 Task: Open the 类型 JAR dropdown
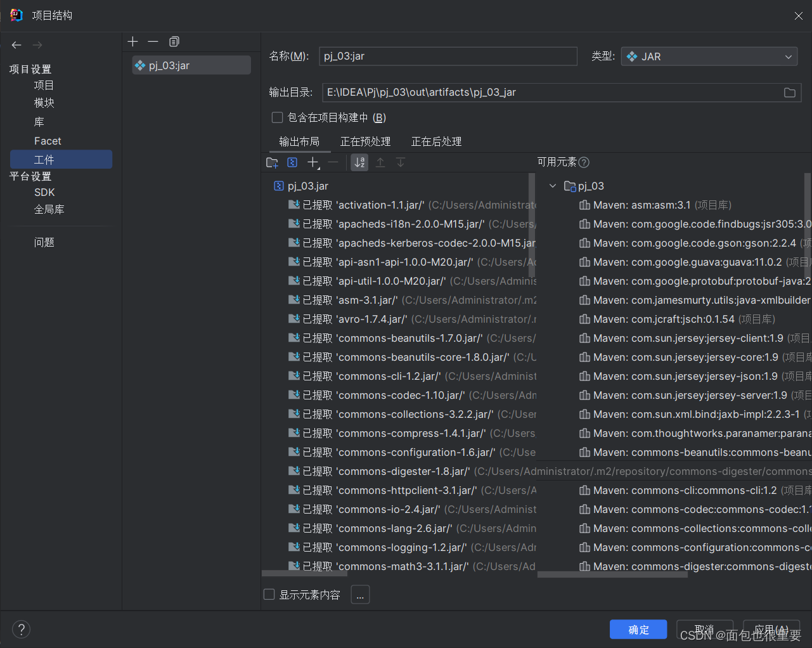[709, 56]
